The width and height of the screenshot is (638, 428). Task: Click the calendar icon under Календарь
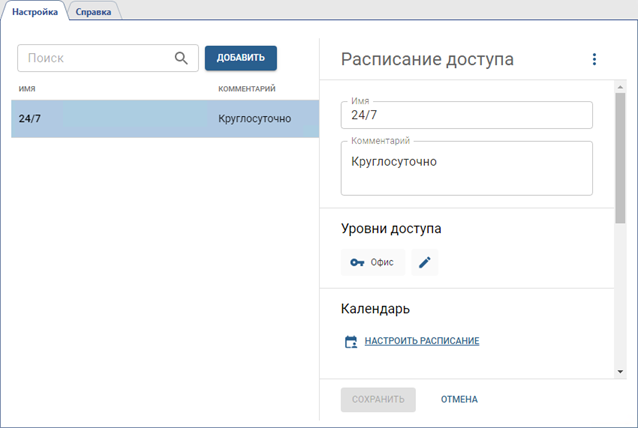(x=351, y=342)
